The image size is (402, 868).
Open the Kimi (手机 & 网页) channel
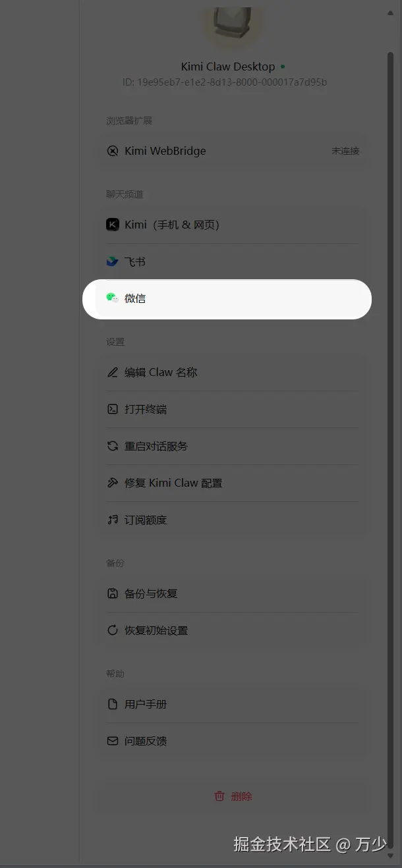(233, 225)
